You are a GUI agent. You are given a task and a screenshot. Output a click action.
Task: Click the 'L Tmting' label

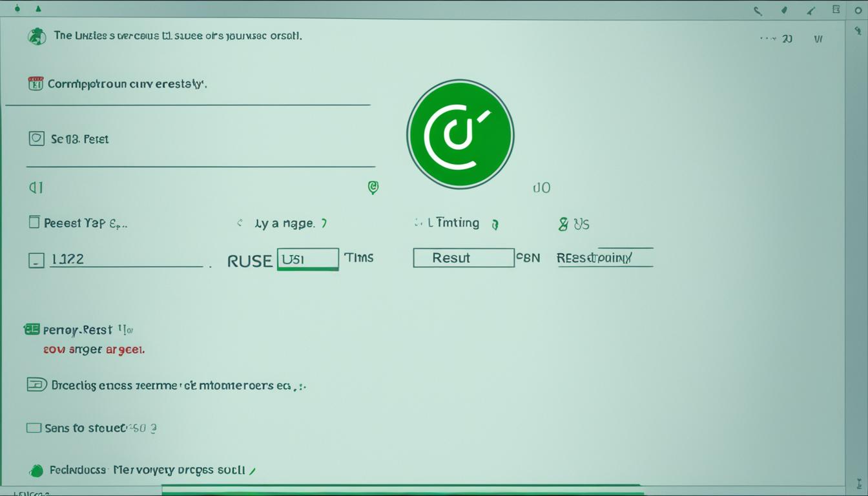(x=453, y=223)
